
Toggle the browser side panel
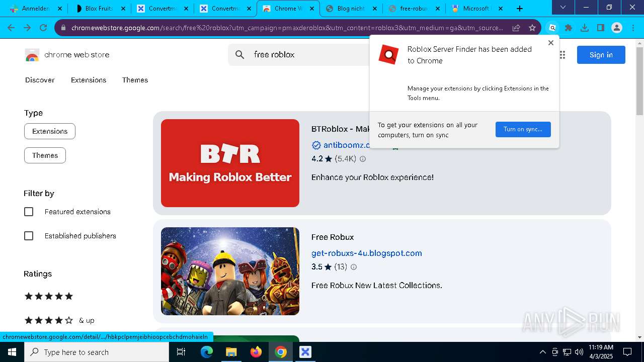tap(601, 28)
